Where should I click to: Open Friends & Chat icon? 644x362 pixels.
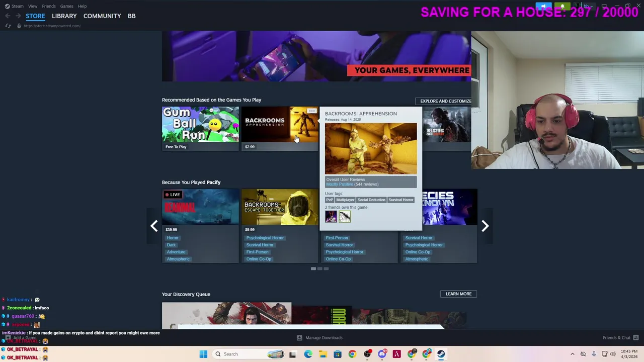tap(636, 338)
